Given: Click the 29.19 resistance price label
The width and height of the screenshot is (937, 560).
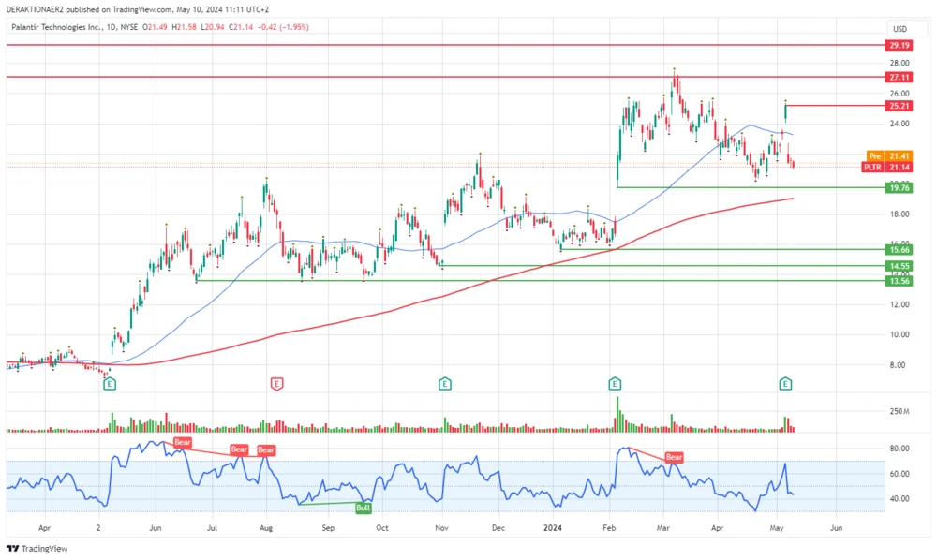Looking at the screenshot, I should (897, 43).
